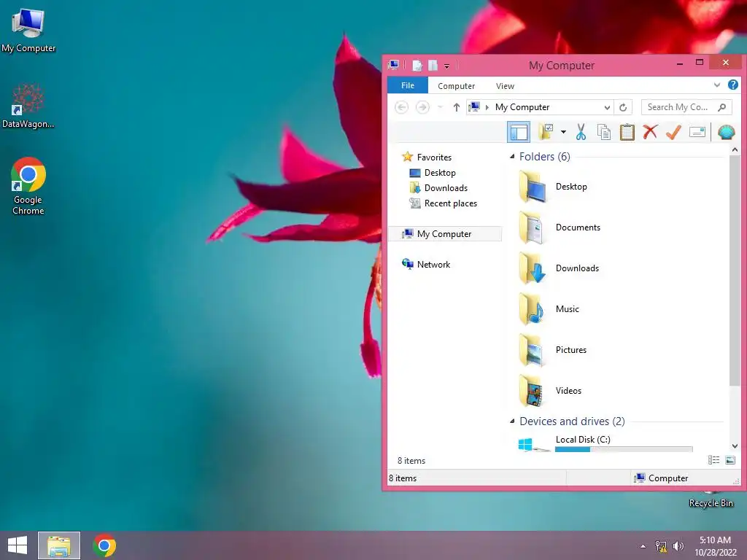The width and height of the screenshot is (747, 560).
Task: Select the Videos folder icon
Action: [x=532, y=392]
